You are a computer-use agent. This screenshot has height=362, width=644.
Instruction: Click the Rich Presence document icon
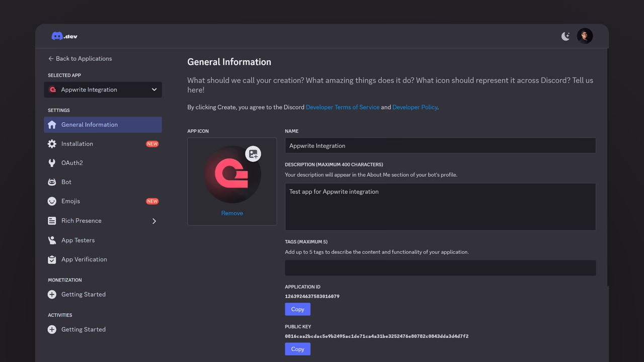point(52,221)
